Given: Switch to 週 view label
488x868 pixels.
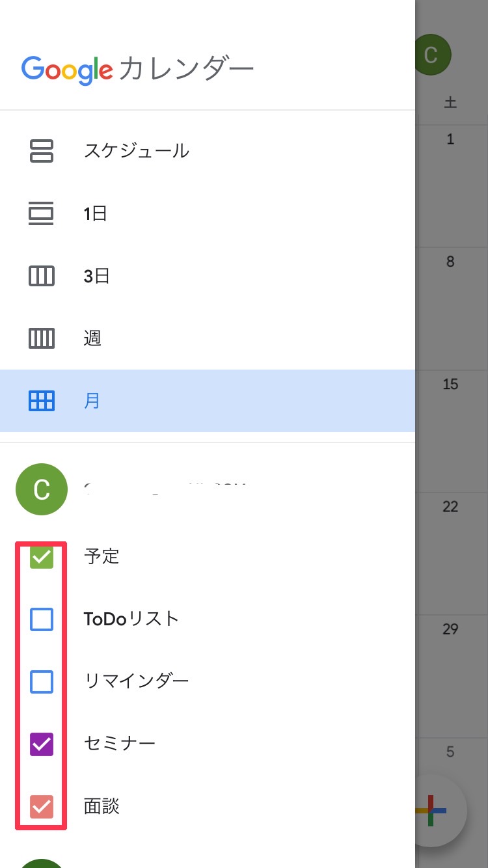Looking at the screenshot, I should click(x=92, y=338).
